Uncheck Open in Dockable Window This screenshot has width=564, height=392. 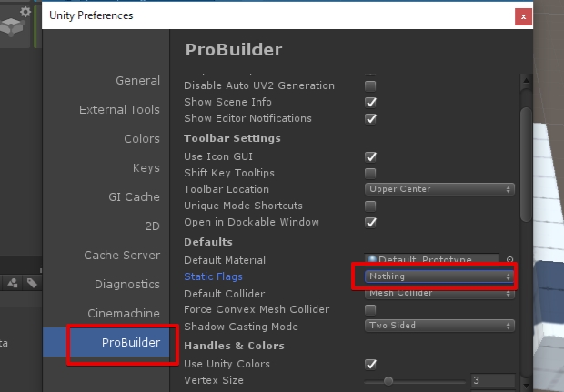(370, 222)
